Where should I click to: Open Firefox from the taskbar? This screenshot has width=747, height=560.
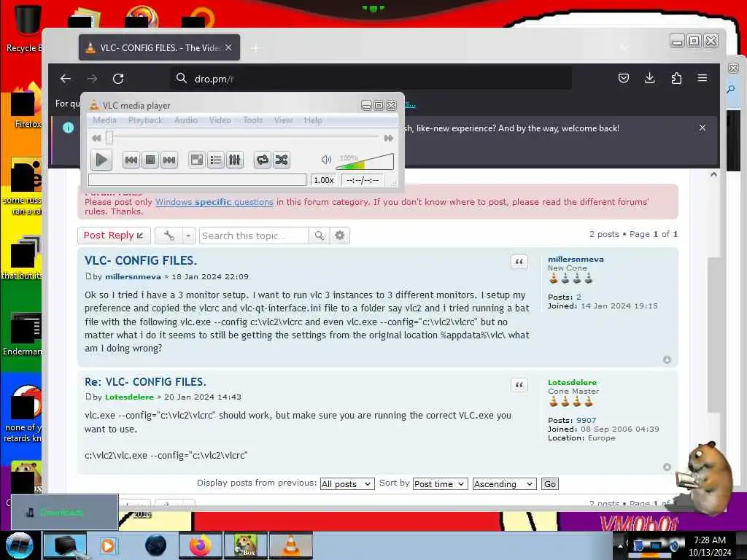click(201, 545)
